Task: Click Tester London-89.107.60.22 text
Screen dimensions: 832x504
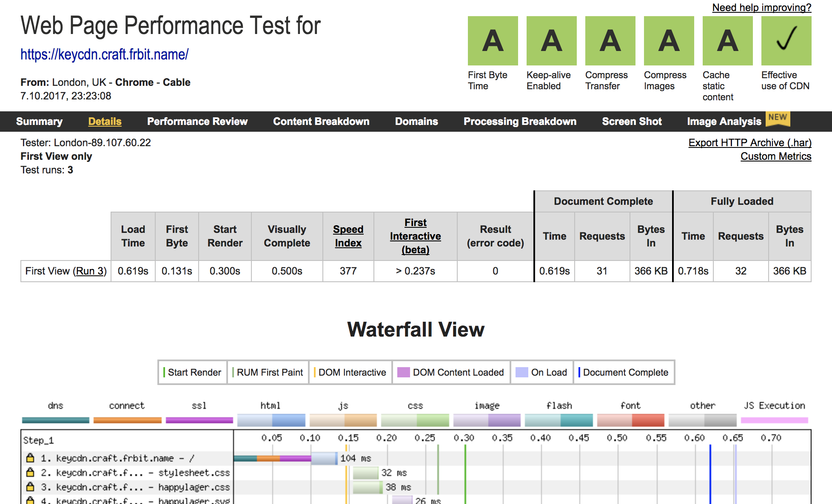Action: pyautogui.click(x=85, y=143)
